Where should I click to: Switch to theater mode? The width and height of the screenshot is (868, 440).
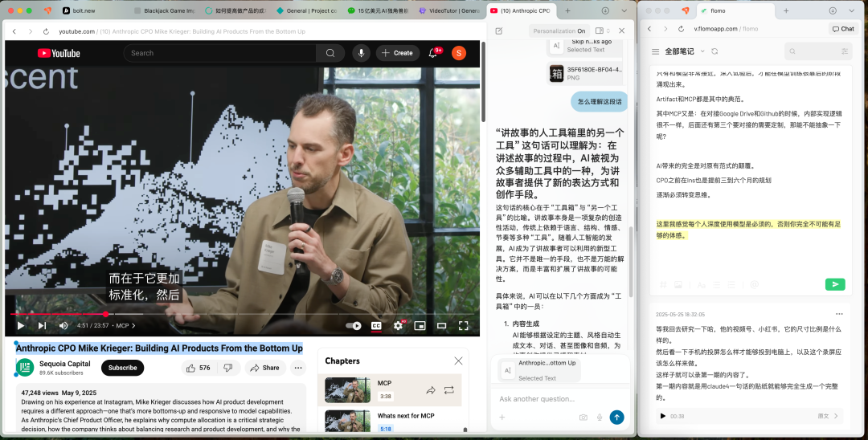coord(441,325)
